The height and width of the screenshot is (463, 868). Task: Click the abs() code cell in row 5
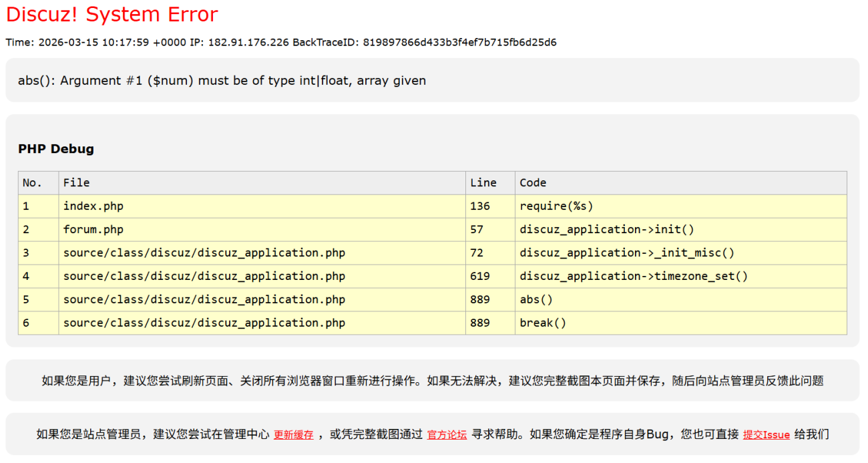coord(681,300)
